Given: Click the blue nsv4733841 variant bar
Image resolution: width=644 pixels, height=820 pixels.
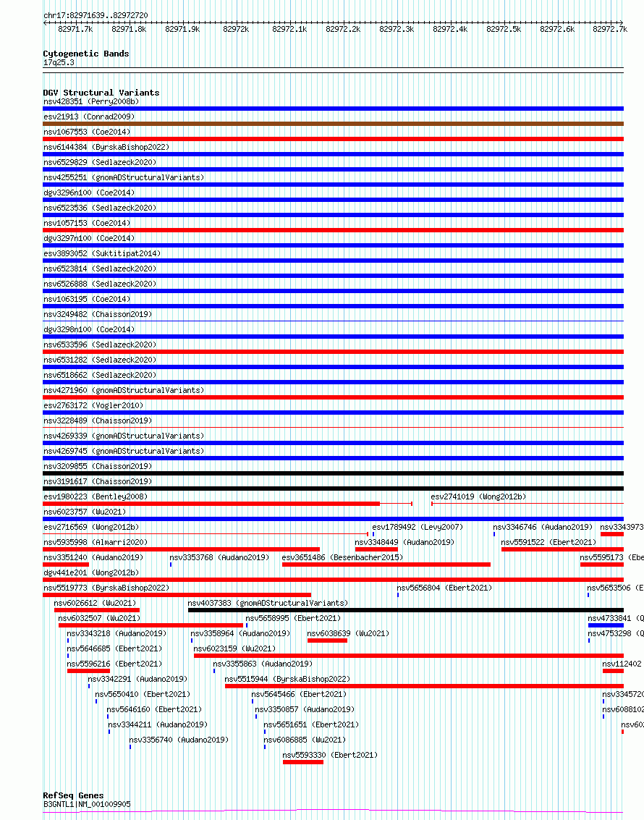Looking at the screenshot, I should click(x=606, y=625).
